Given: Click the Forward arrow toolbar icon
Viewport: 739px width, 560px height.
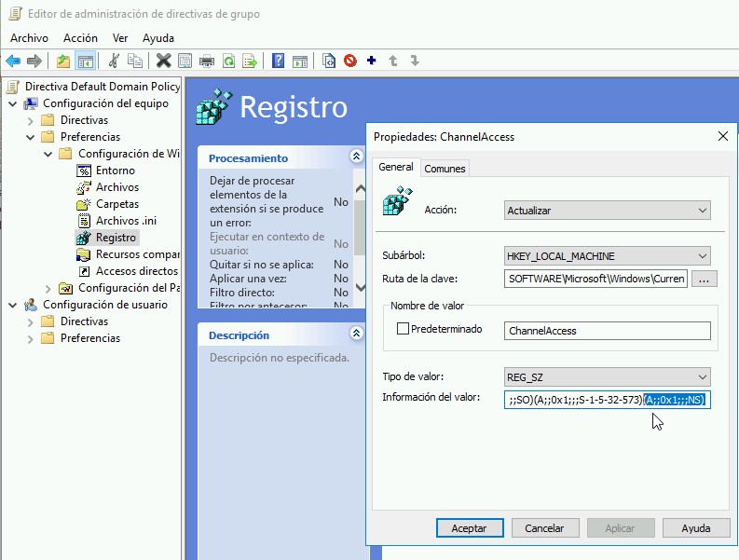Looking at the screenshot, I should [34, 61].
